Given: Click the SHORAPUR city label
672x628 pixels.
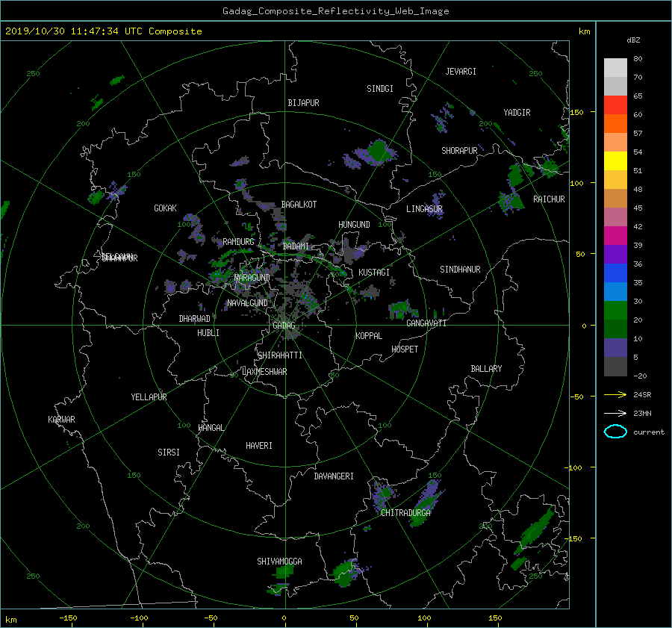Looking at the screenshot, I should [459, 151].
